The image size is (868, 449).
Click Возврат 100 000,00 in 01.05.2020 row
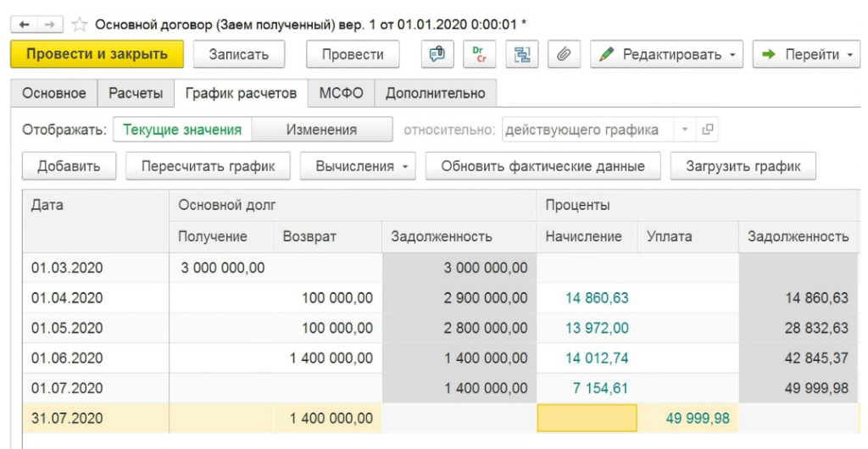[337, 328]
